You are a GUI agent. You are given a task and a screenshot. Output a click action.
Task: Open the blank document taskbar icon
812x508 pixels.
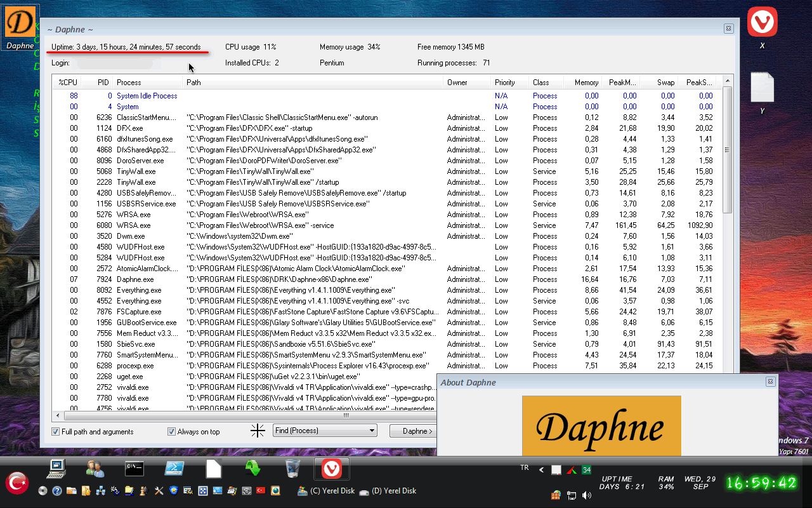click(214, 469)
